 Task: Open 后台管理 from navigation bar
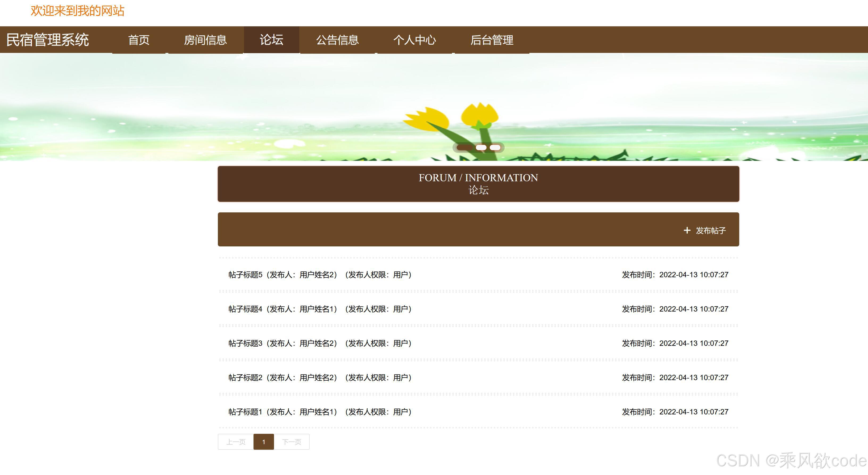point(492,40)
